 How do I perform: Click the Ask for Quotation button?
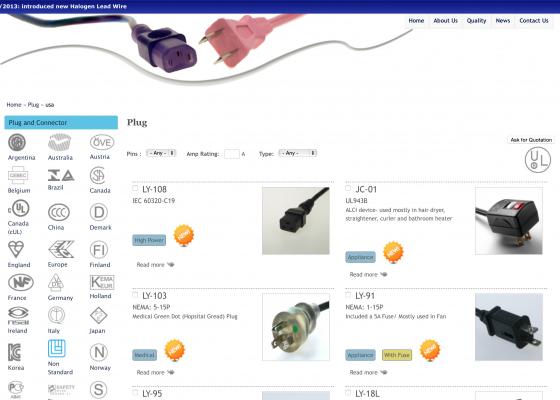coord(531,140)
